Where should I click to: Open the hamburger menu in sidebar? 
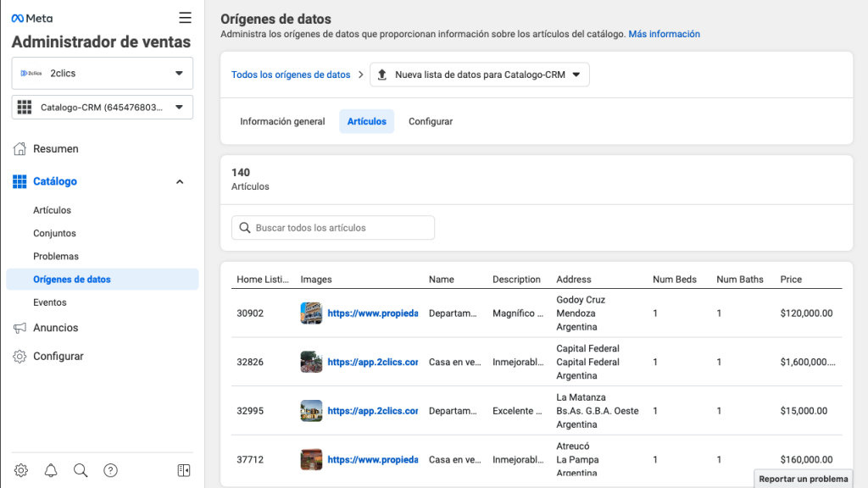click(x=185, y=18)
